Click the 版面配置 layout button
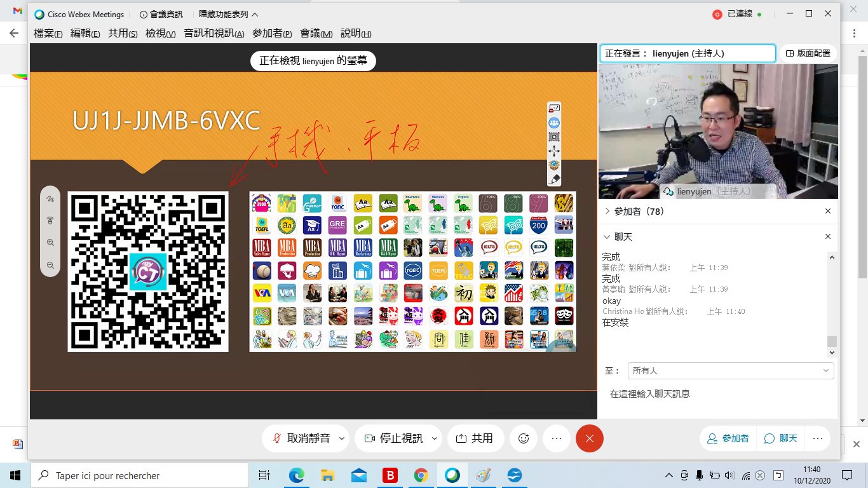Viewport: 868px width, 488px height. (x=808, y=53)
